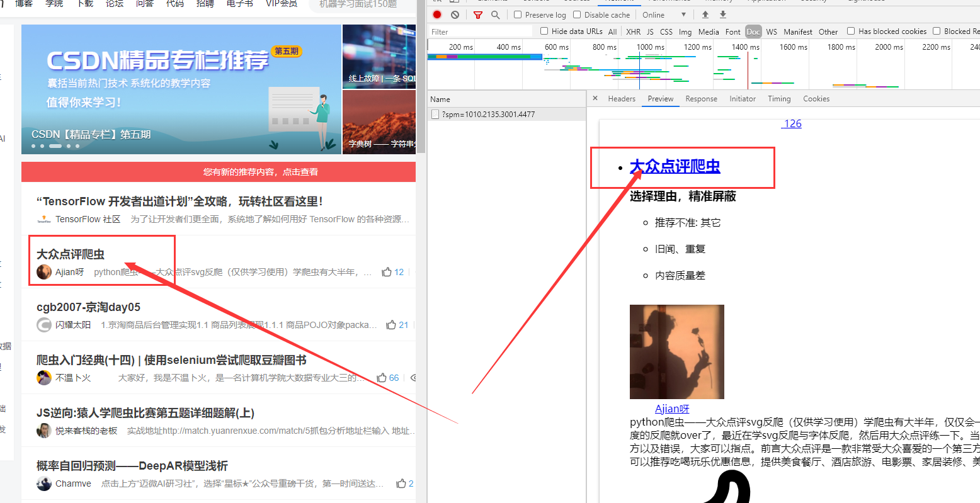Click author link Ajian呀 in Preview pane
Image resolution: width=980 pixels, height=503 pixels.
point(672,409)
